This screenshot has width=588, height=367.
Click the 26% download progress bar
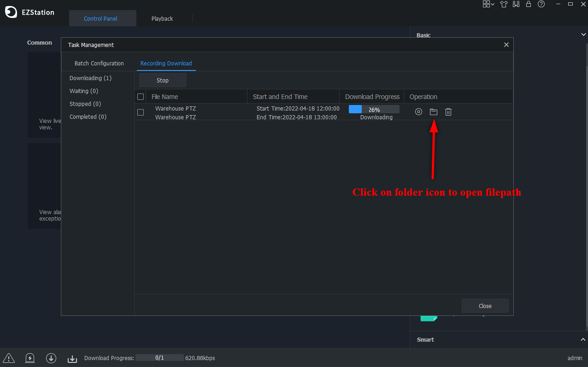pos(374,110)
